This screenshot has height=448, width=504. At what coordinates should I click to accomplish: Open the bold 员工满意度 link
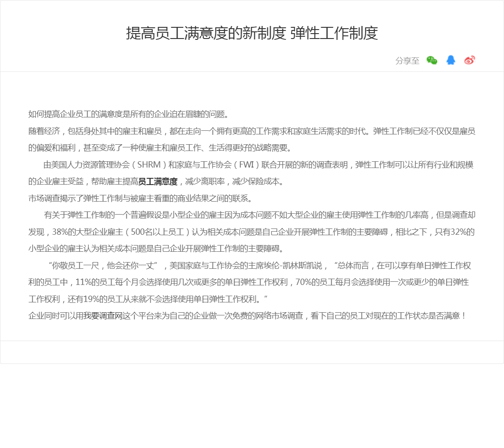click(x=158, y=181)
